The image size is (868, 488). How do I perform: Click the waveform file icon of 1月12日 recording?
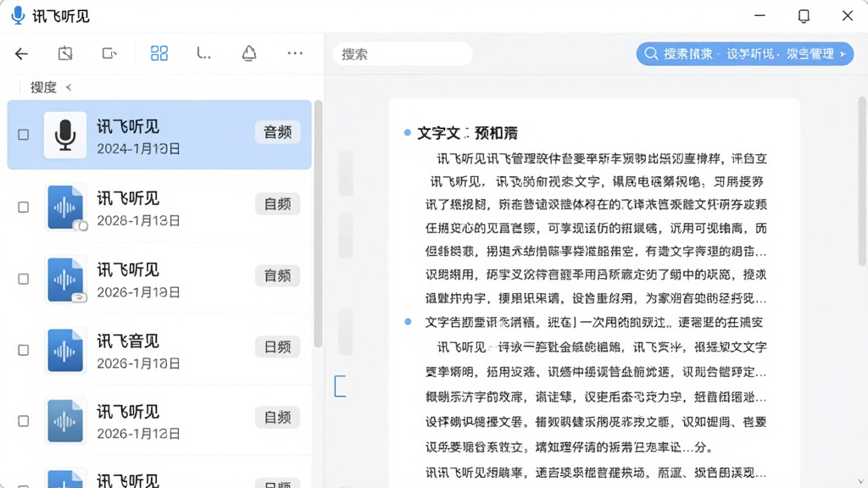click(65, 422)
